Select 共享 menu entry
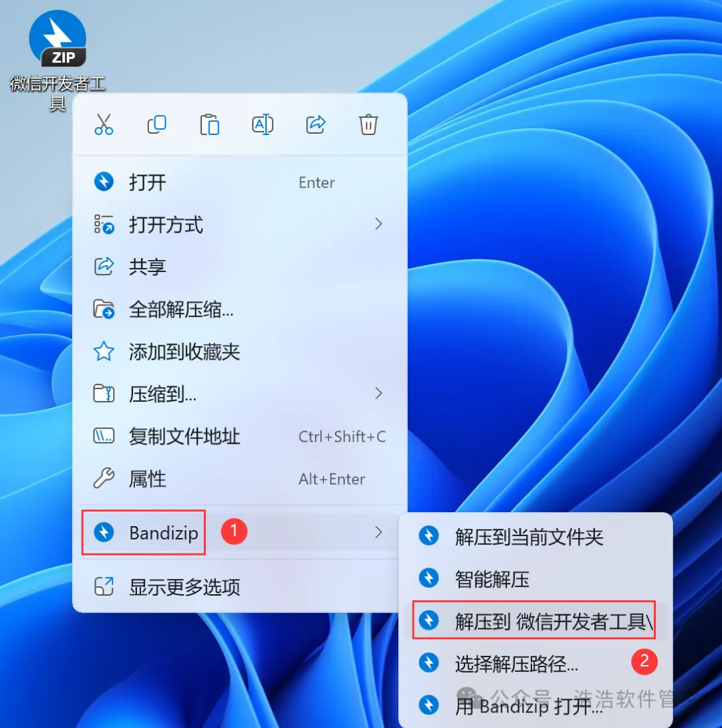The height and width of the screenshot is (728, 722). click(239, 267)
